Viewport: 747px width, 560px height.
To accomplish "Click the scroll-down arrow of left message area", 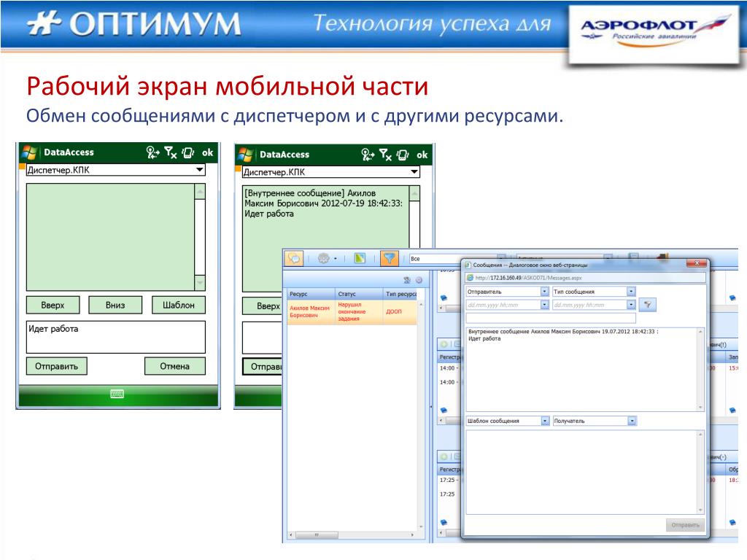I will coord(200,283).
